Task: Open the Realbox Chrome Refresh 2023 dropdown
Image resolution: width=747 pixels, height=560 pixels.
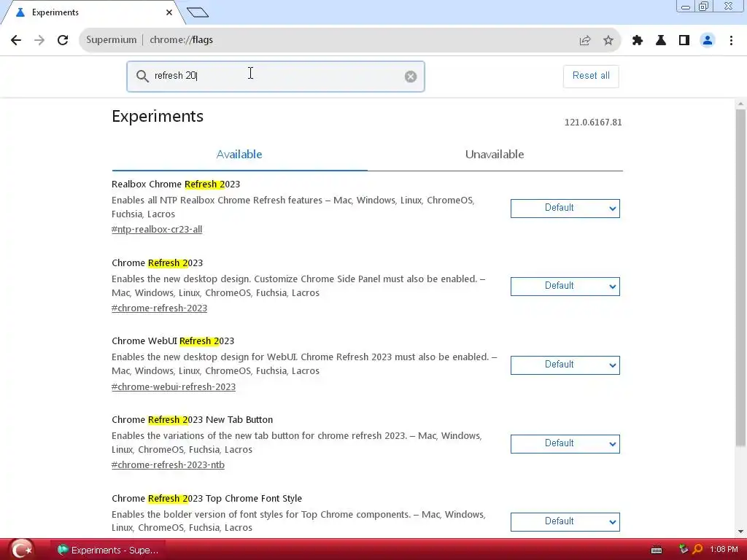Action: pyautogui.click(x=565, y=208)
